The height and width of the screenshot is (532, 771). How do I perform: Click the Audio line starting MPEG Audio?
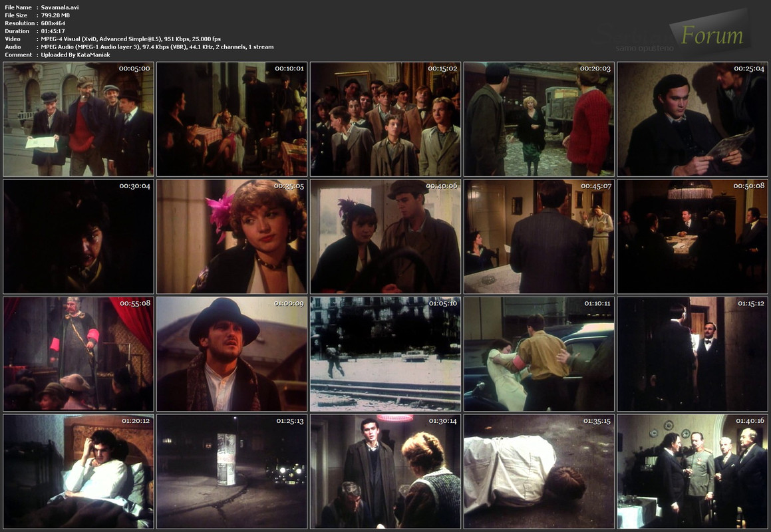(158, 47)
